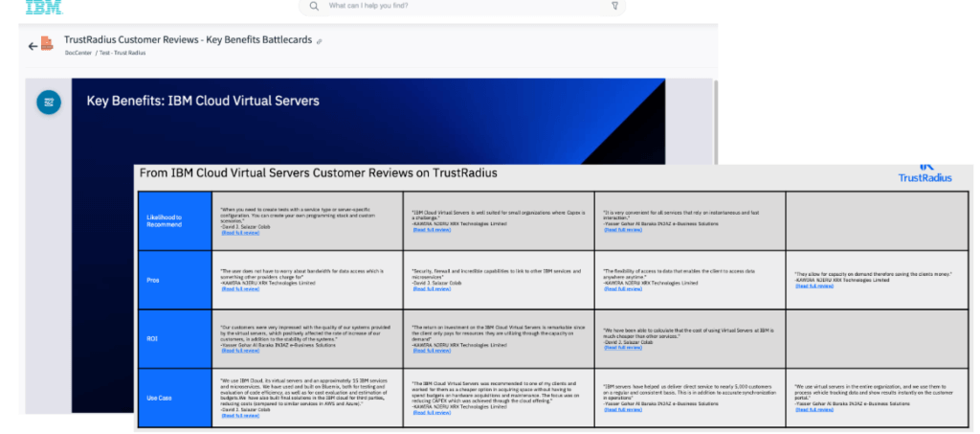Open search filters with the funnel icon
This screenshot has width=980, height=434.
click(614, 6)
